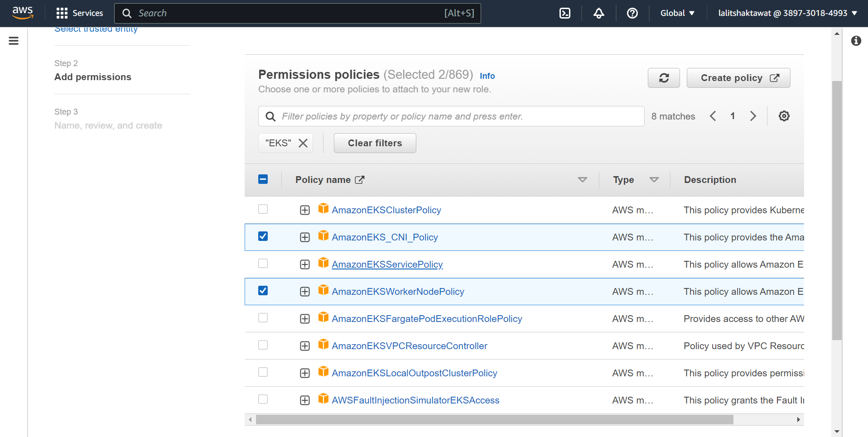868x437 pixels.
Task: Focus the top AWS Search bar
Action: pos(298,13)
